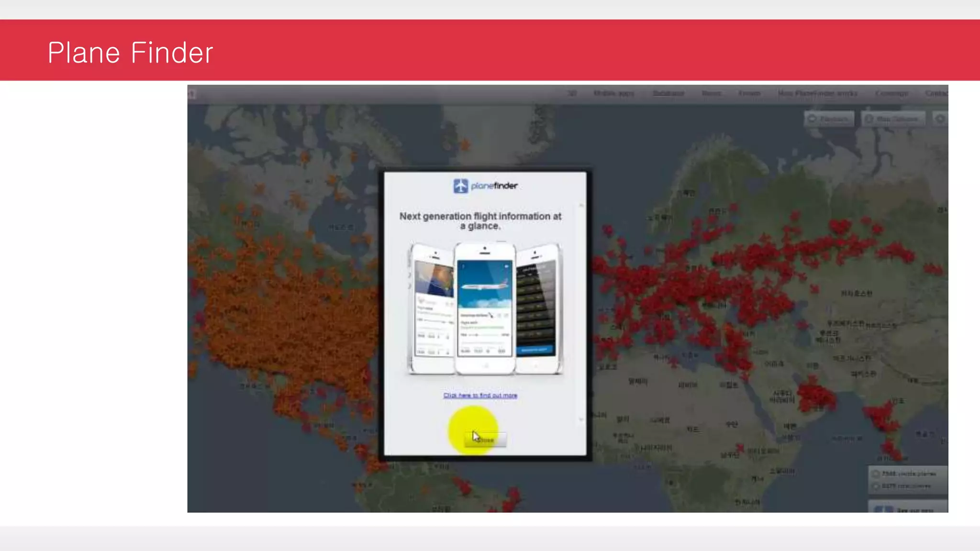Go to the Forum menu link

tap(749, 93)
